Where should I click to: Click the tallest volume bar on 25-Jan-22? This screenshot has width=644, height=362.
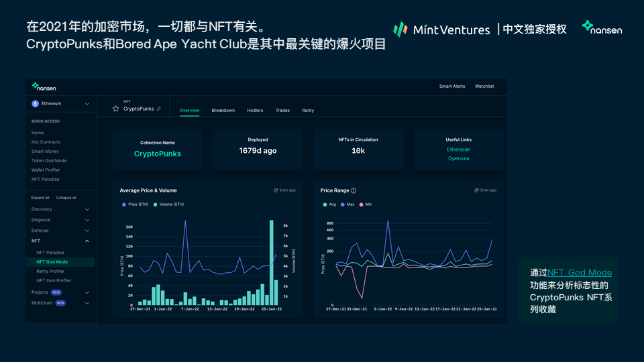(272, 263)
